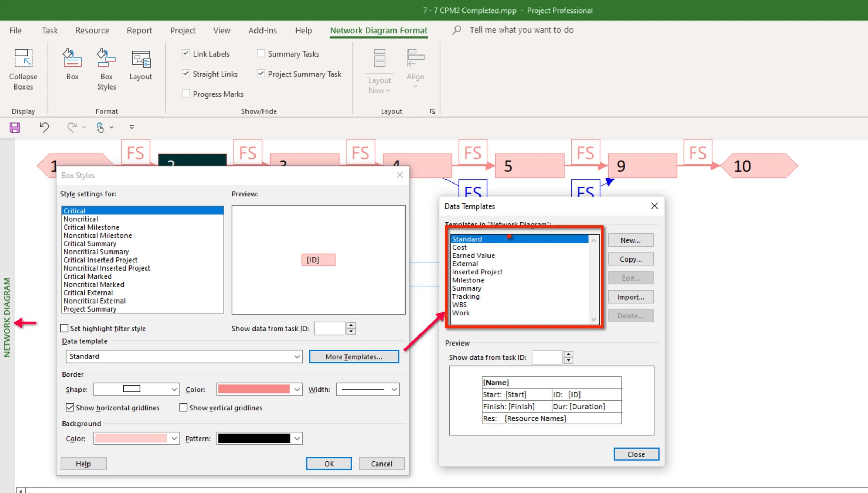Switch to the Report tab
868x493 pixels.
pyautogui.click(x=139, y=31)
